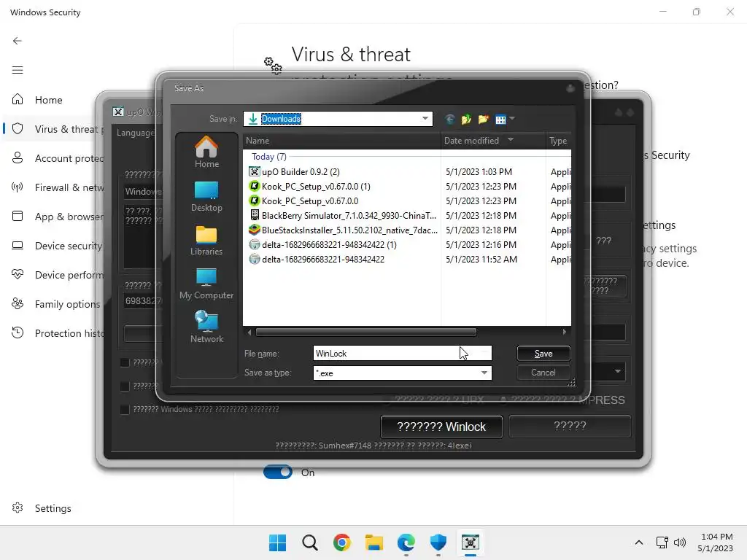Show hidden icons chevron in system tray

[639, 542]
